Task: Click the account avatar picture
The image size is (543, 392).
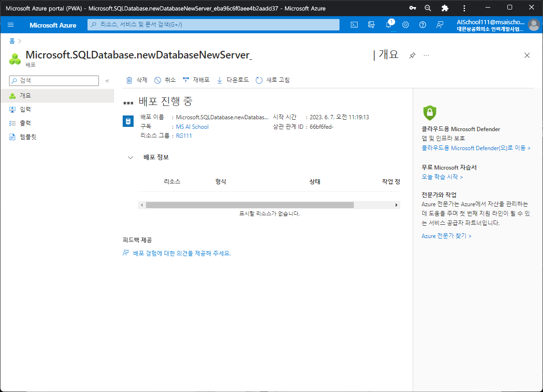Action: tap(533, 25)
